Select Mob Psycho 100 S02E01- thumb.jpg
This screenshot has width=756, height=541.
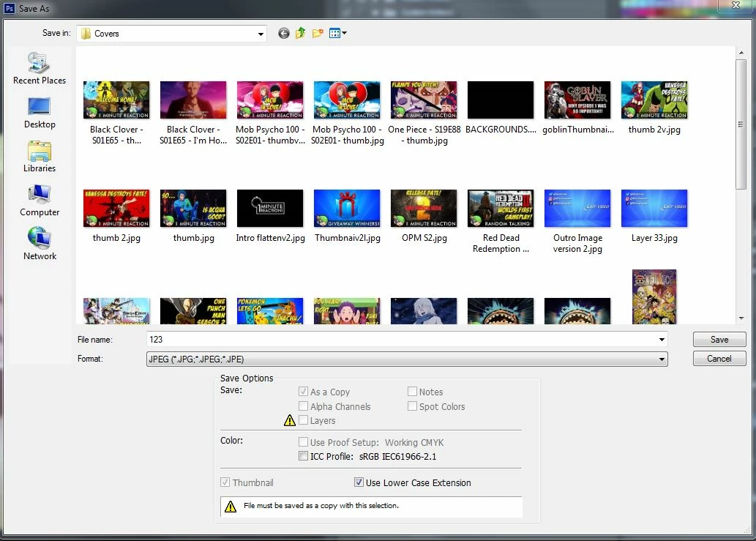[x=347, y=113]
